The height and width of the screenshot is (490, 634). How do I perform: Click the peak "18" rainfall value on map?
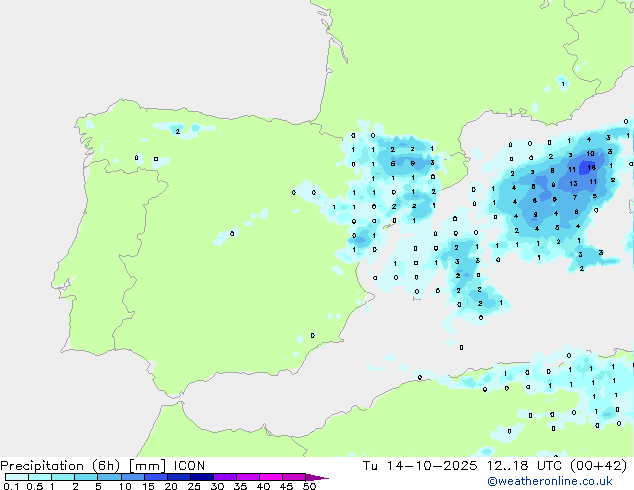(x=592, y=167)
